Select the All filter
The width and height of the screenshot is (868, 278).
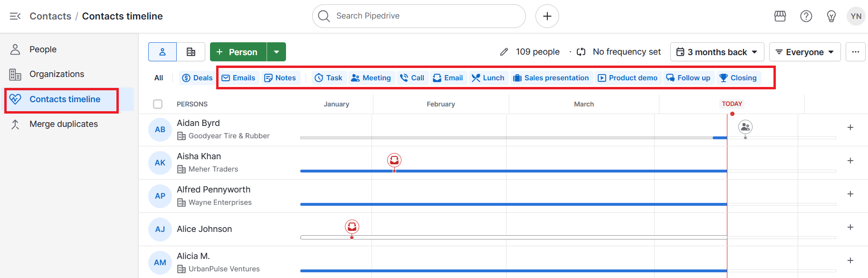pos(159,78)
